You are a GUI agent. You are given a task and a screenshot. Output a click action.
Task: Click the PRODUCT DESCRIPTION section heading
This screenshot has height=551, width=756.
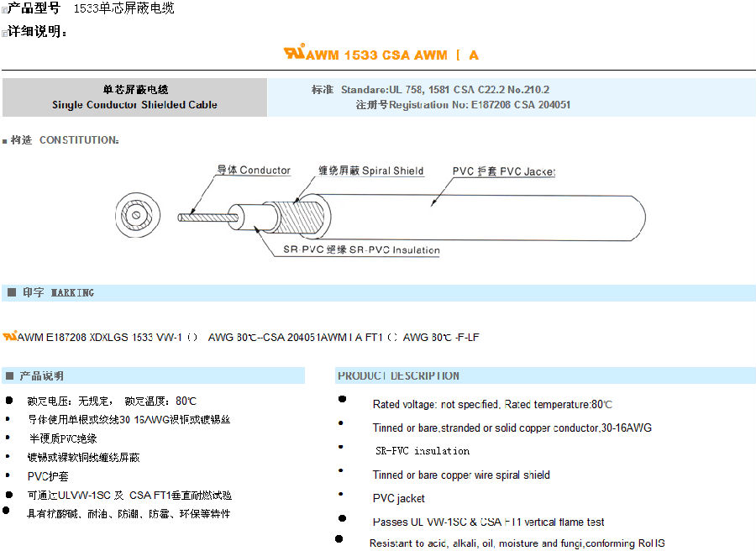pyautogui.click(x=398, y=375)
